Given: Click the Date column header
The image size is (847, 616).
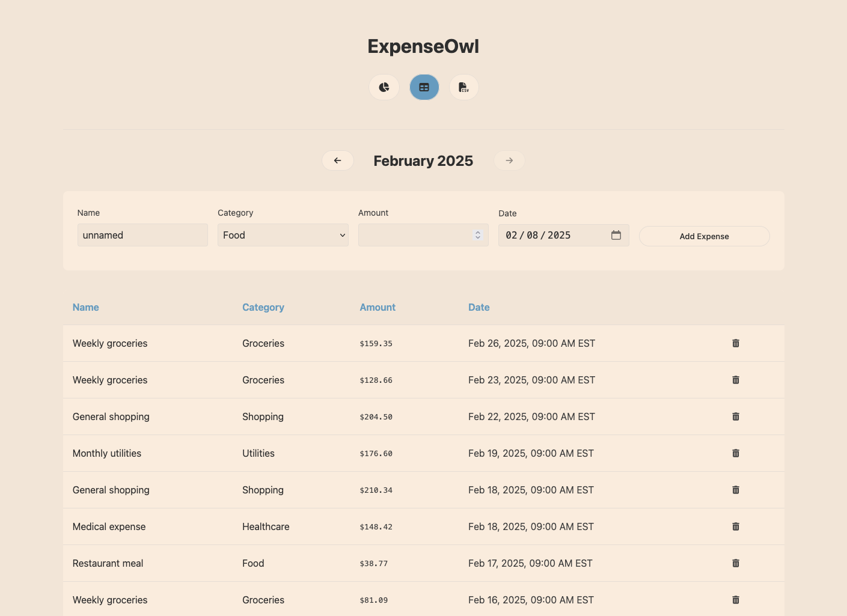Looking at the screenshot, I should click(479, 307).
